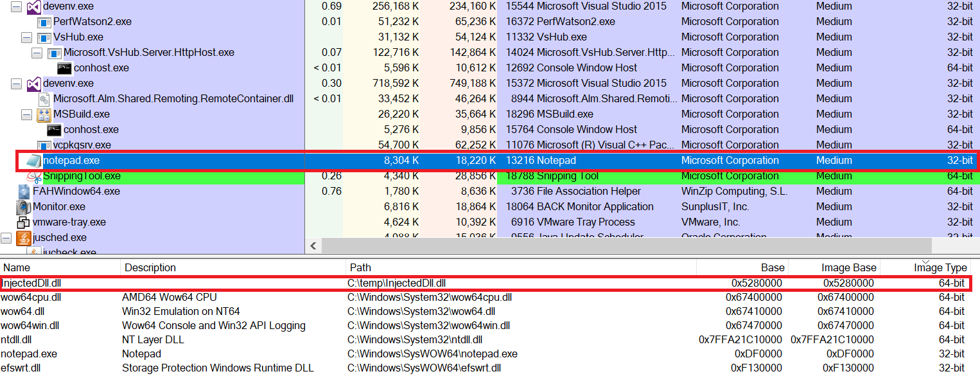Collapse the MSBuild.exe tree node
The height and width of the screenshot is (376, 980).
tap(26, 114)
